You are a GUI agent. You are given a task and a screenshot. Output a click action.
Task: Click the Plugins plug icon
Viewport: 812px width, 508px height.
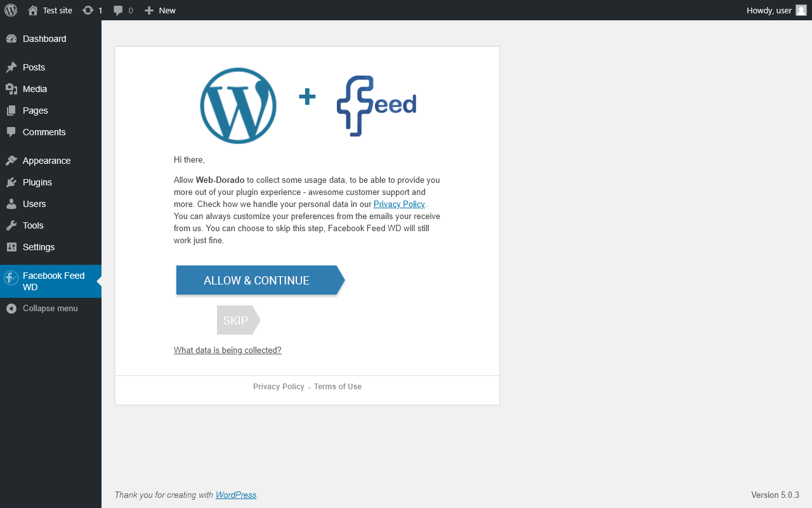pos(11,182)
